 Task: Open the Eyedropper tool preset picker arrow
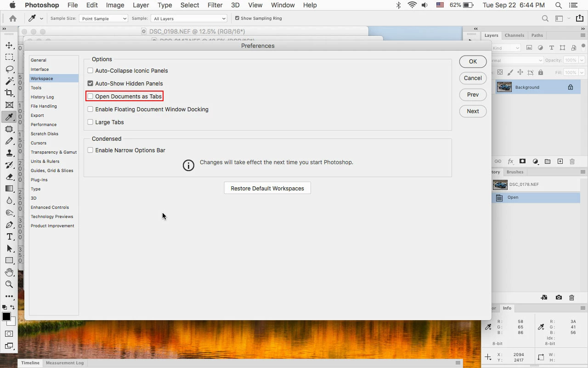[41, 18]
